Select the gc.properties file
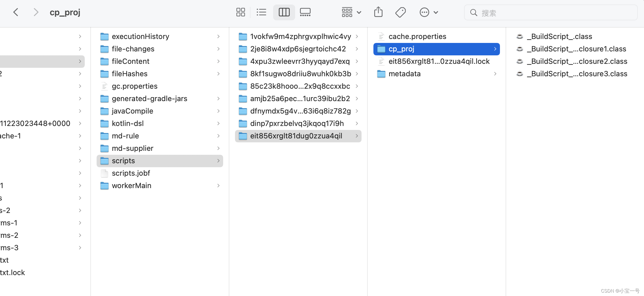 [160, 86]
